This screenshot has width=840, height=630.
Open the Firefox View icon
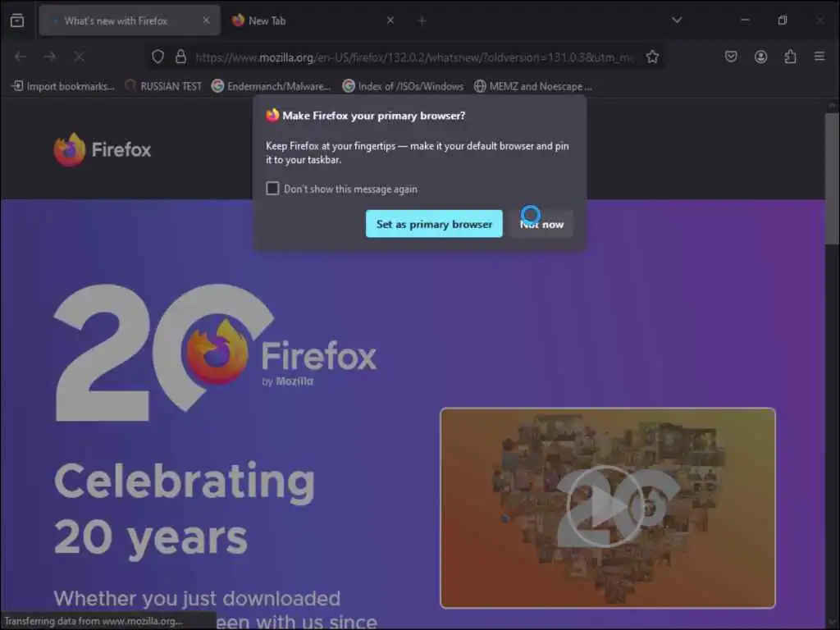click(x=17, y=21)
